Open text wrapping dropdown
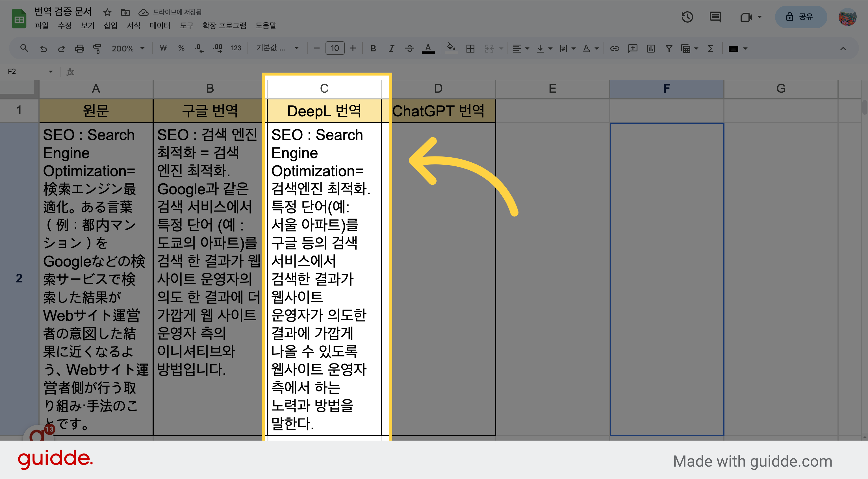 567,49
